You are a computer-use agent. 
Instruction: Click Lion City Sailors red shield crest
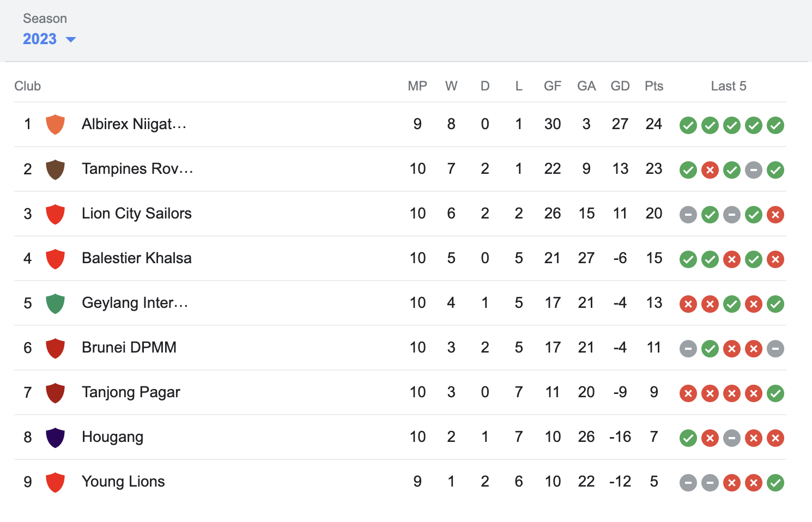pos(55,214)
